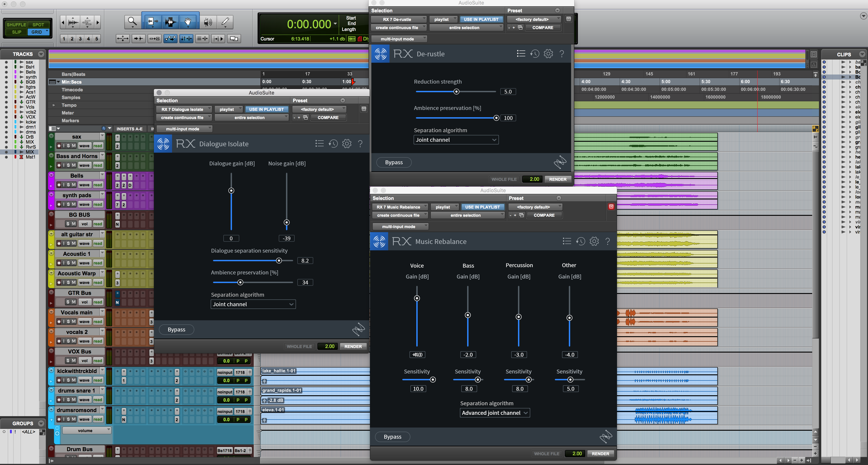This screenshot has height=465, width=868.
Task: Click the main counter 0:00.000 display
Action: 309,24
